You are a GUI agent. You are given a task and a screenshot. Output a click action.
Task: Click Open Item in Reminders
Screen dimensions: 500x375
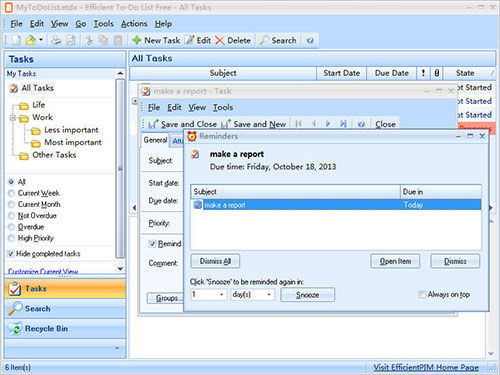395,261
